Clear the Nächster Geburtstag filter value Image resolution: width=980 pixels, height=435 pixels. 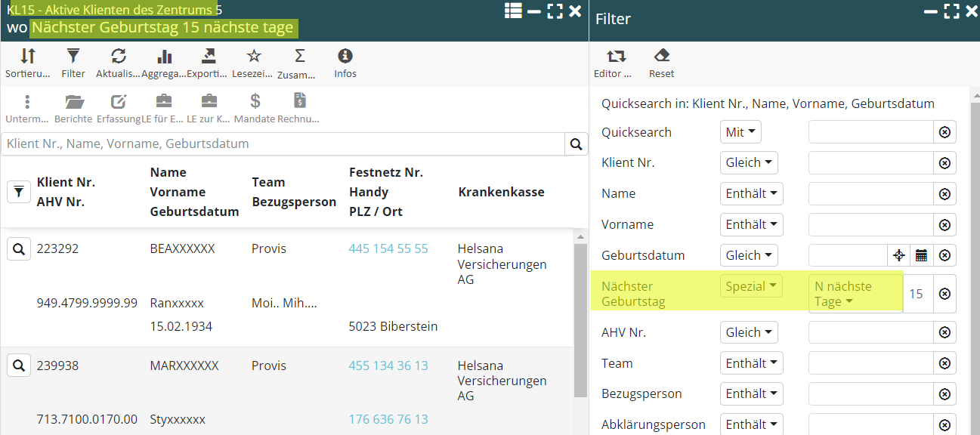click(x=944, y=294)
